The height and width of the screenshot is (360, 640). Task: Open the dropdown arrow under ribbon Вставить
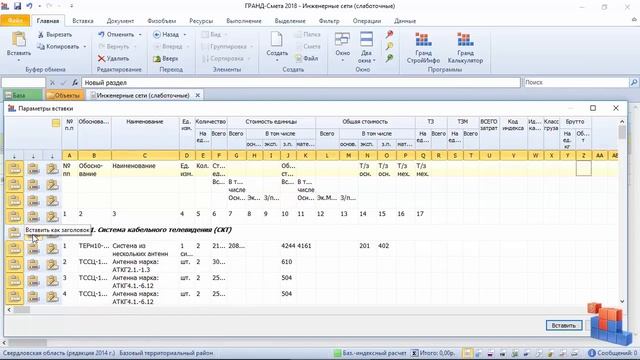click(18, 60)
